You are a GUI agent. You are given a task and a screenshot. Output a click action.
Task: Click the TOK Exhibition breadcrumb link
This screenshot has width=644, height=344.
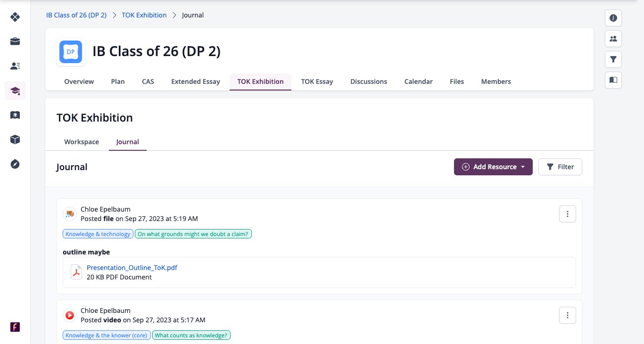click(144, 15)
